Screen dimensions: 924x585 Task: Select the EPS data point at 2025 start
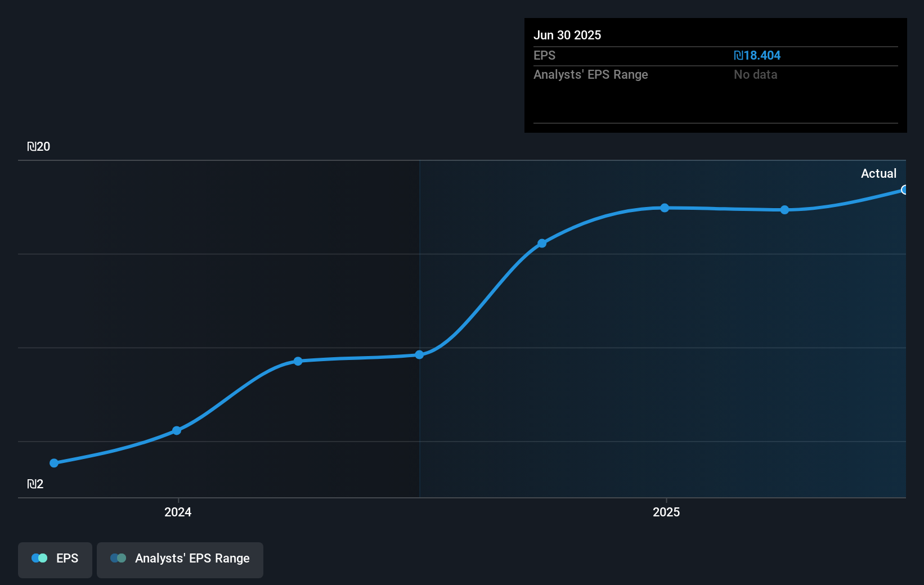click(665, 208)
